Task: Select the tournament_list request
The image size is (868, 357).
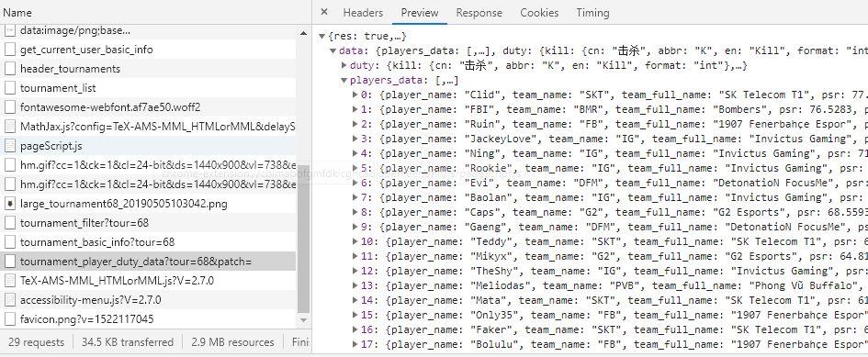Action: [148, 88]
